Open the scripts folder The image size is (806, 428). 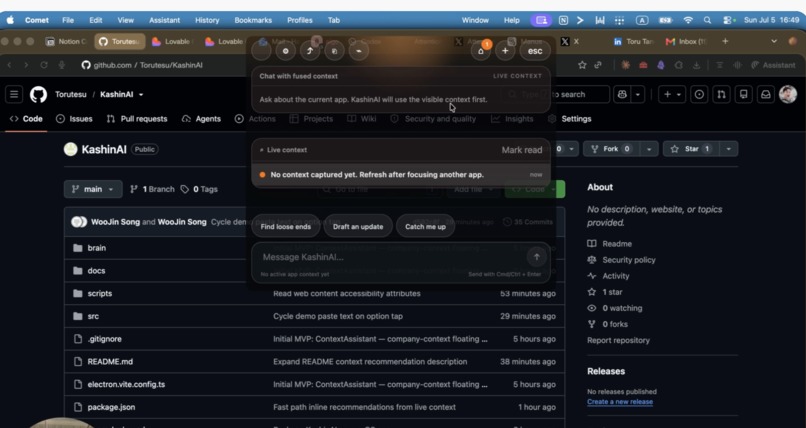coord(100,293)
